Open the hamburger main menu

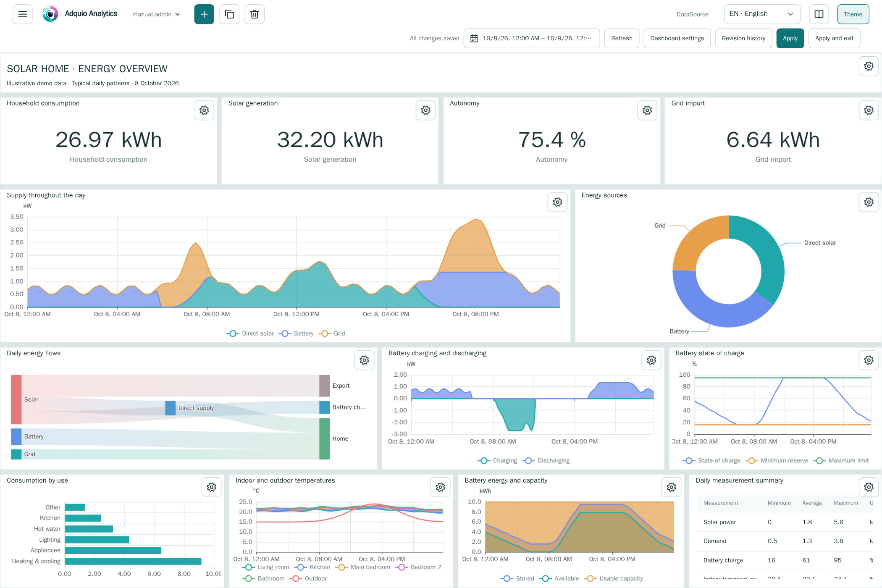point(23,14)
